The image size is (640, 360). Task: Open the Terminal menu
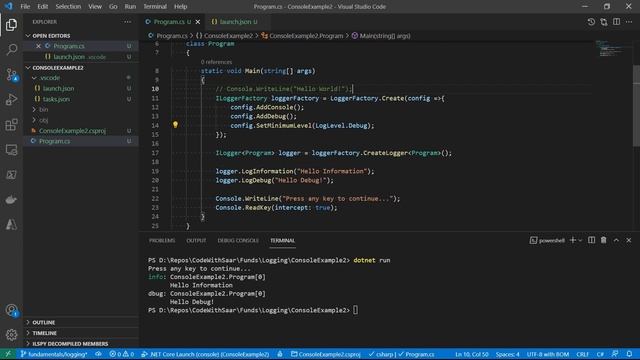click(x=155, y=7)
